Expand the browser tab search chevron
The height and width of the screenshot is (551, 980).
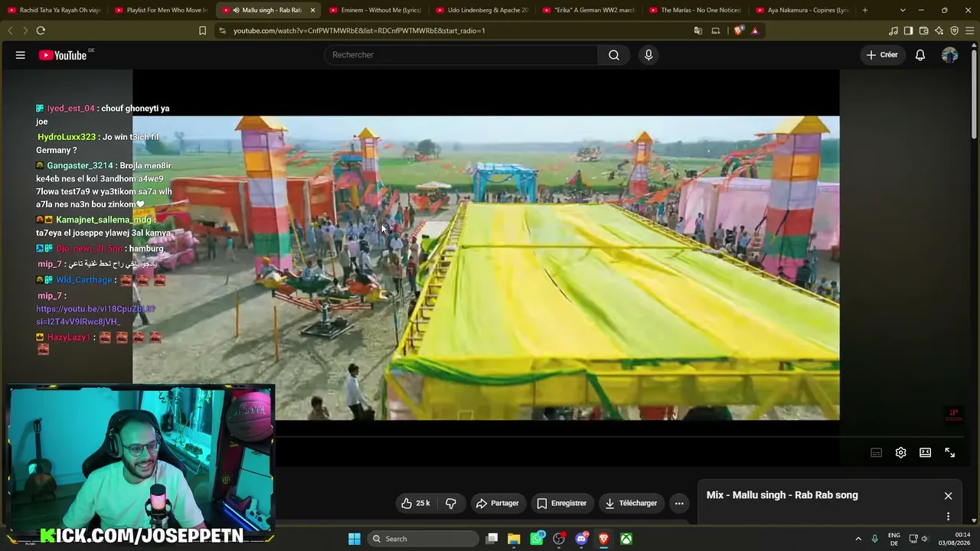(x=903, y=10)
